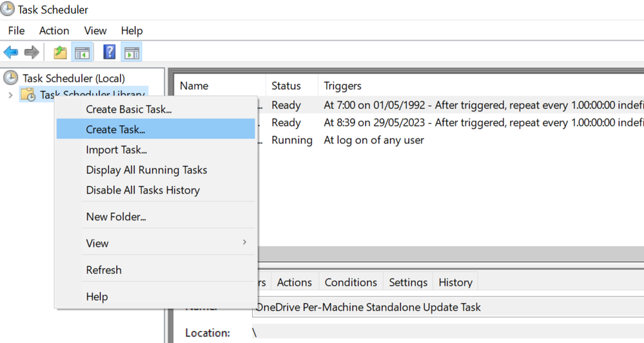The image size is (644, 343).
Task: Click the Task Scheduler Library folder icon
Action: coord(28,95)
